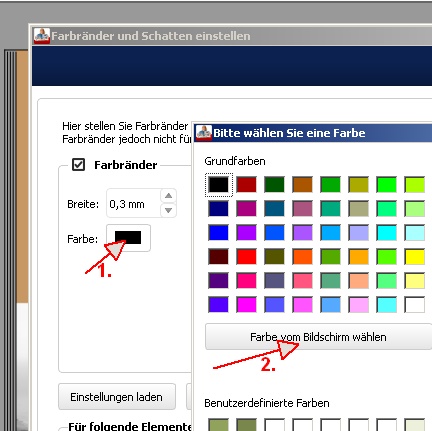Pick the cyan swatch in third row
Image resolution: width=432 pixels, height=431 pixels.
(x=387, y=232)
